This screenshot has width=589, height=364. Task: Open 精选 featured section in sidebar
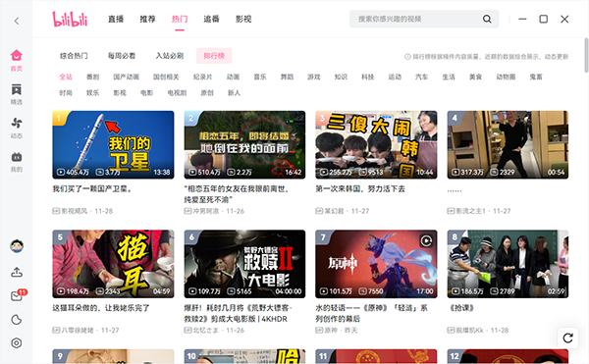(x=16, y=94)
